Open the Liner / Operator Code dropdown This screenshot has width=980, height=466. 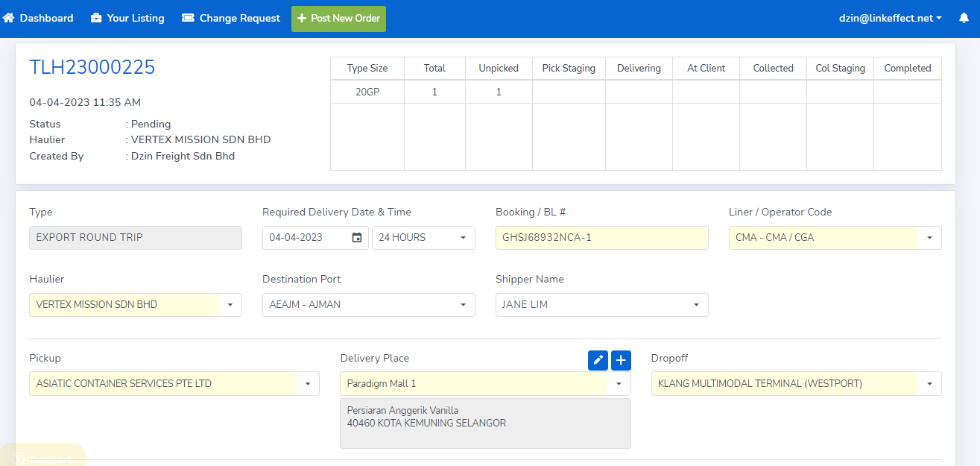835,238
